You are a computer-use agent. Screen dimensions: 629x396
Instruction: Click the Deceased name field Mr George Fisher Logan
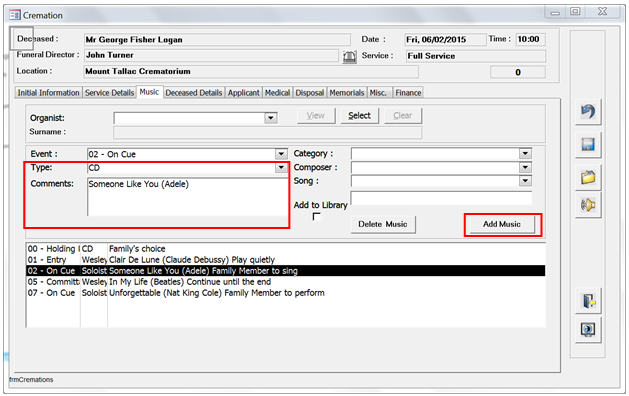coord(217,39)
